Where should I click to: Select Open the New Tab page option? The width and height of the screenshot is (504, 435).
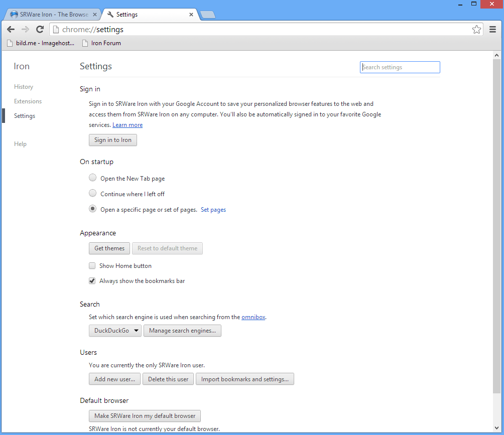point(92,178)
